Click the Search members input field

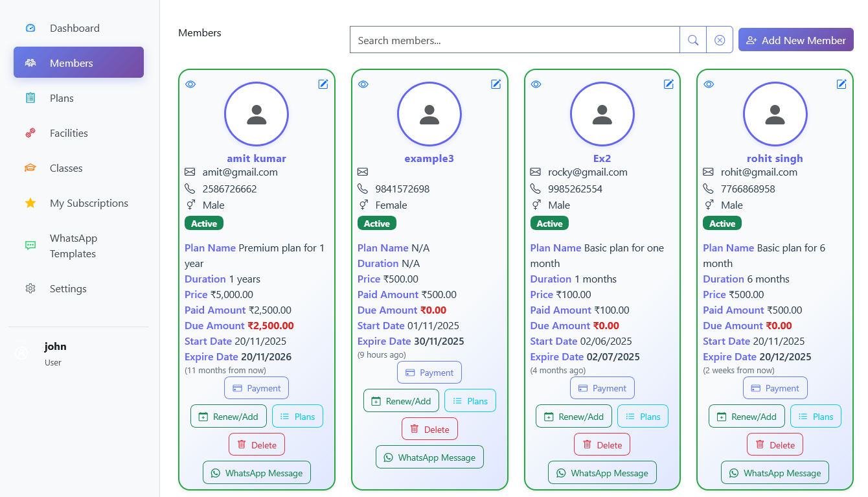(514, 40)
